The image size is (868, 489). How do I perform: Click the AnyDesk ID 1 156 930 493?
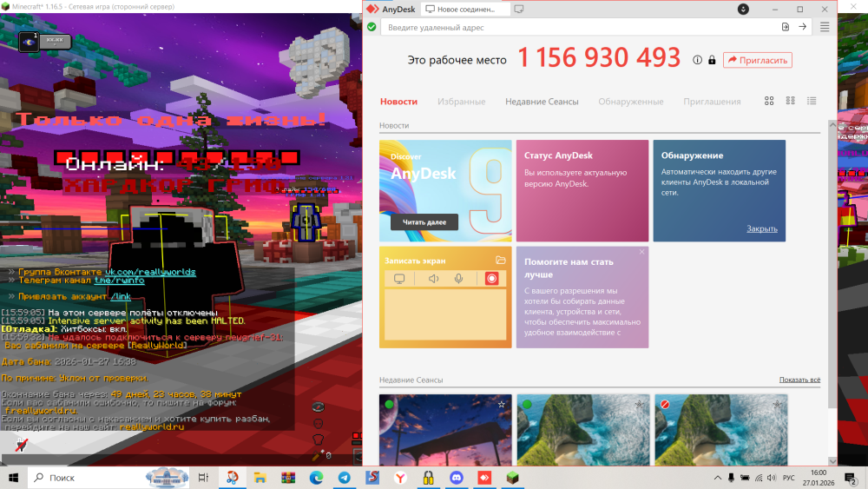pos(599,57)
